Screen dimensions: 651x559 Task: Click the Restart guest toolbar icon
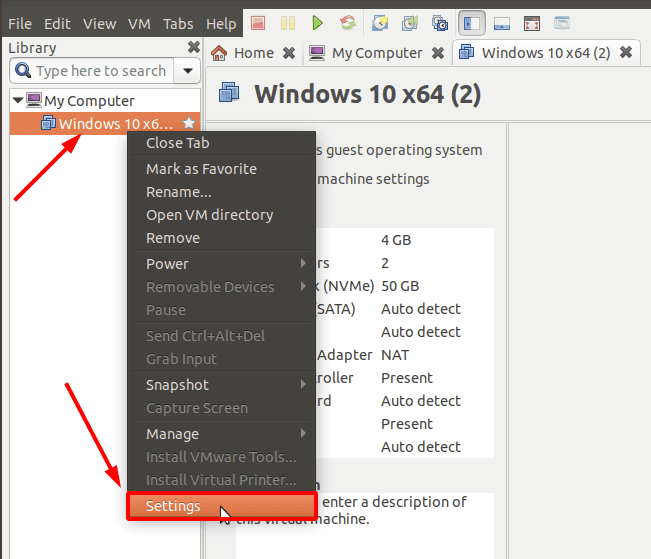[x=348, y=23]
